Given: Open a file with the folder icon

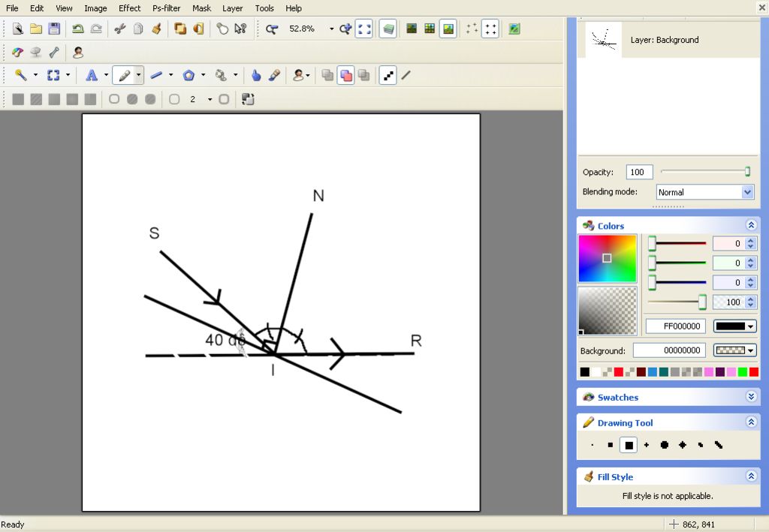Looking at the screenshot, I should [x=36, y=29].
